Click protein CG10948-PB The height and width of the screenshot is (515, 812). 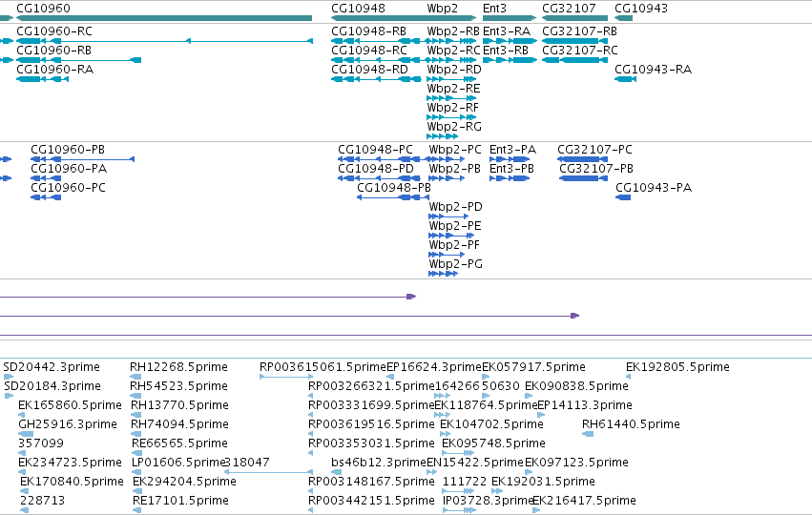click(x=394, y=188)
